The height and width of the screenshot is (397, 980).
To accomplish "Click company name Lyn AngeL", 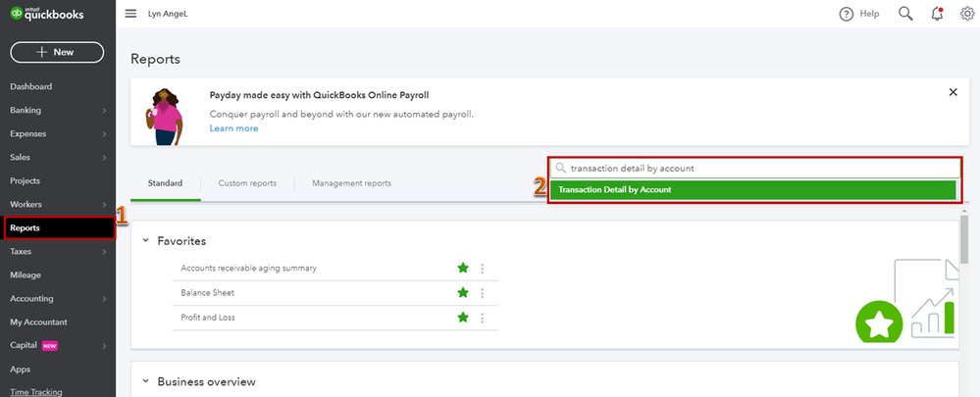I will pos(168,14).
